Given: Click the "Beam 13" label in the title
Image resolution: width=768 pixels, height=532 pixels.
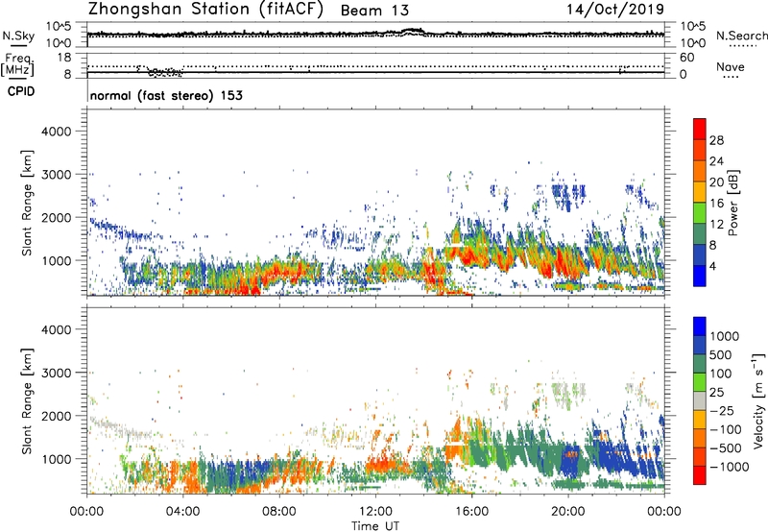Looking at the screenshot, I should pos(374,11).
